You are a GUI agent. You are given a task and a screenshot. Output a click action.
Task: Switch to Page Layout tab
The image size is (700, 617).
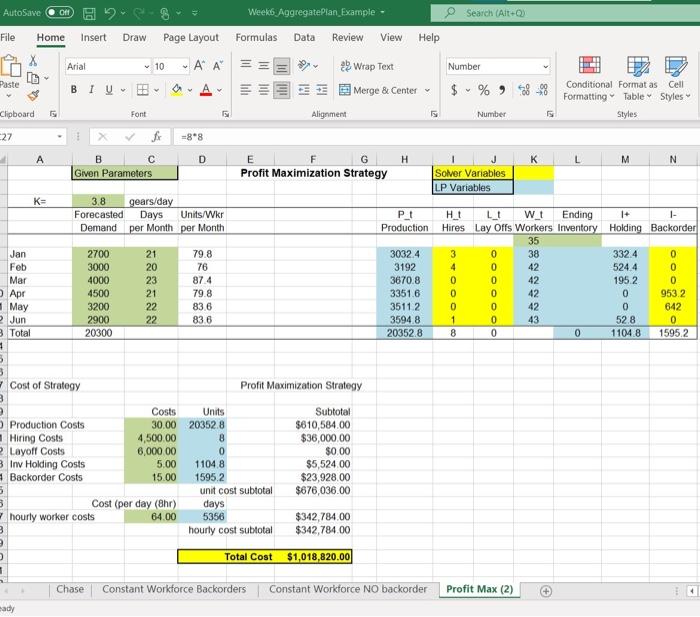click(191, 38)
